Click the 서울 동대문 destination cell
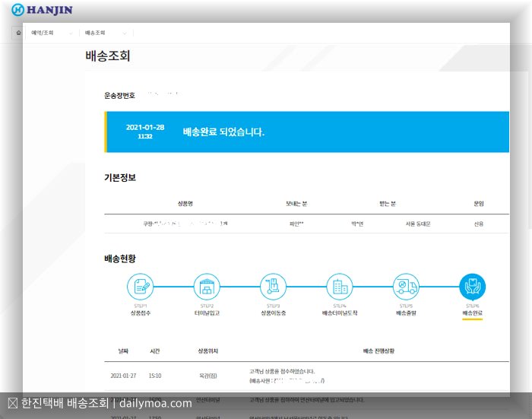This screenshot has width=532, height=419. 418,224
